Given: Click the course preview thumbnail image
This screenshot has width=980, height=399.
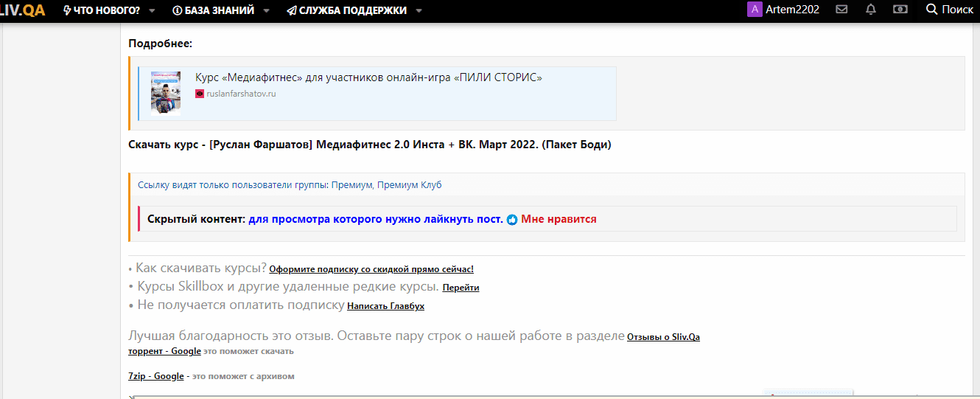Looking at the screenshot, I should click(166, 93).
